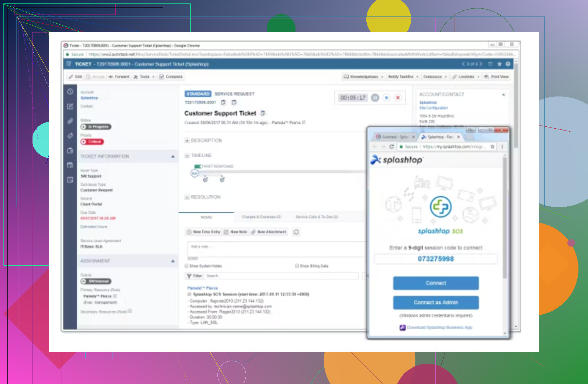Reload the Splashtop popup page

coord(391,147)
